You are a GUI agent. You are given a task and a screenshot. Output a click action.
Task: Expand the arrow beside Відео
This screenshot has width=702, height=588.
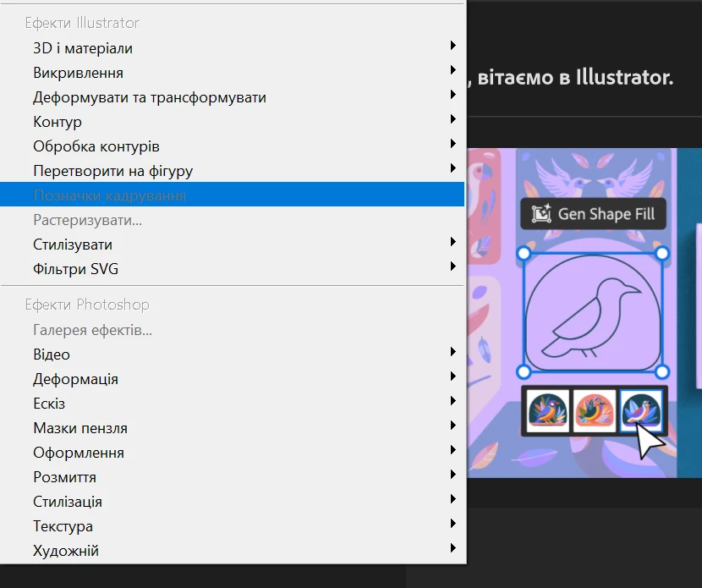click(453, 352)
